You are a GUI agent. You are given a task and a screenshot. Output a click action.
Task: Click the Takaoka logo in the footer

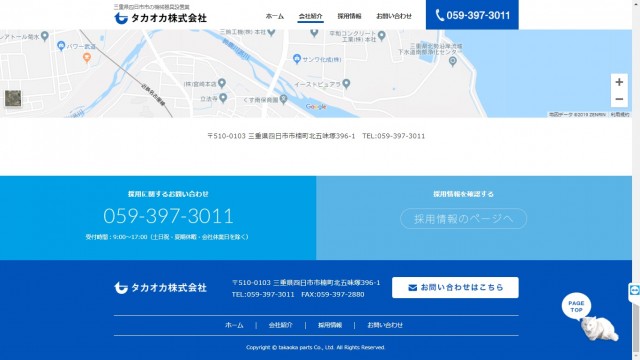point(160,288)
